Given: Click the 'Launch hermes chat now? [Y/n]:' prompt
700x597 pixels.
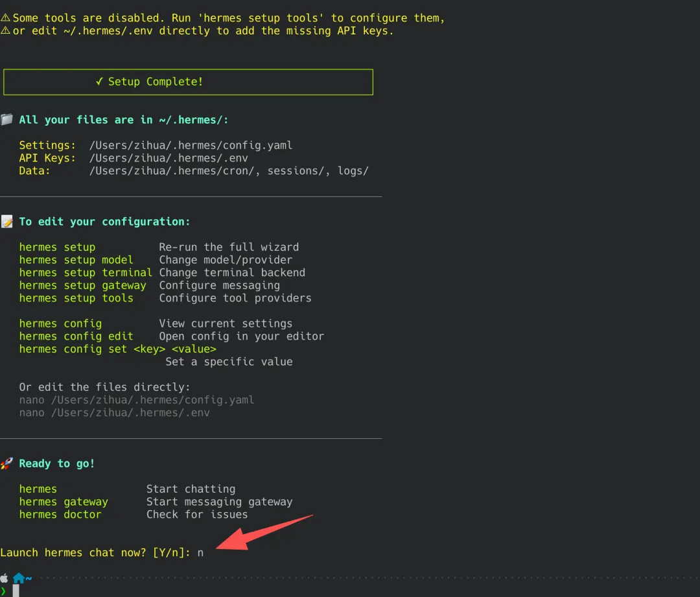Looking at the screenshot, I should point(95,553).
